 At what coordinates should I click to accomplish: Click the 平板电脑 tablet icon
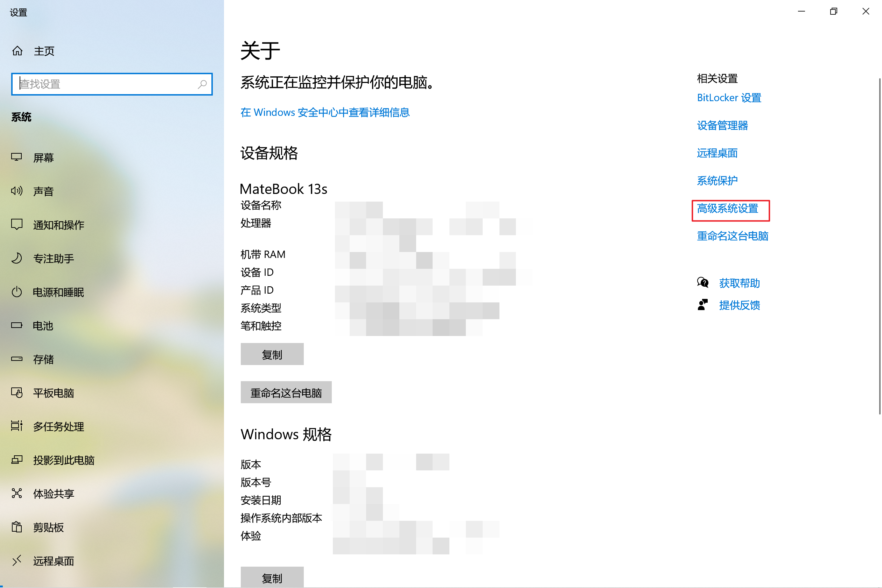tap(16, 392)
